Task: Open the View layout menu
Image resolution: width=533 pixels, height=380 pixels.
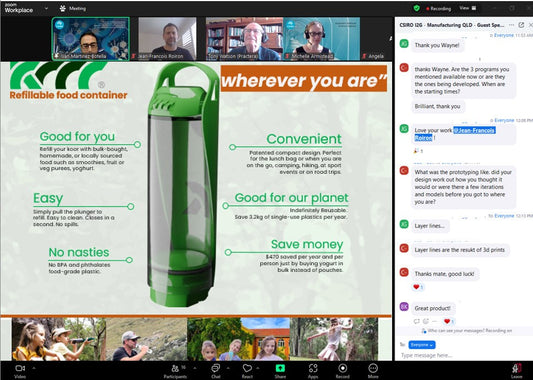Action: pos(468,8)
